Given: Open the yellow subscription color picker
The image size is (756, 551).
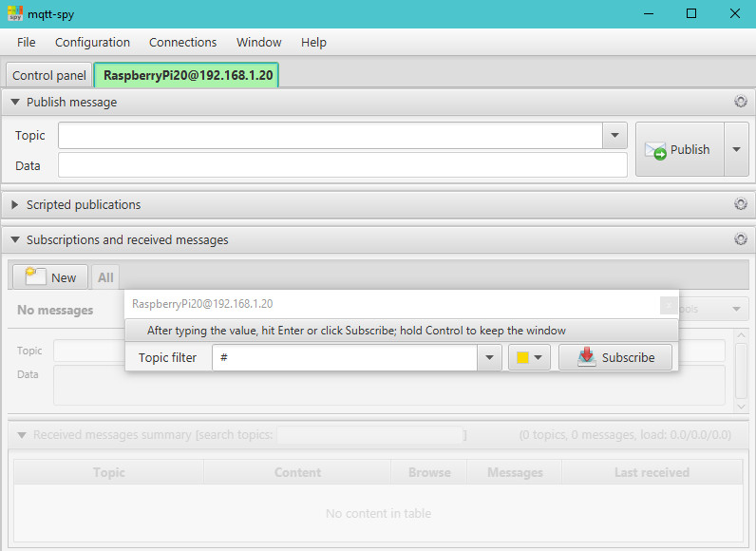Looking at the screenshot, I should pyautogui.click(x=529, y=358).
